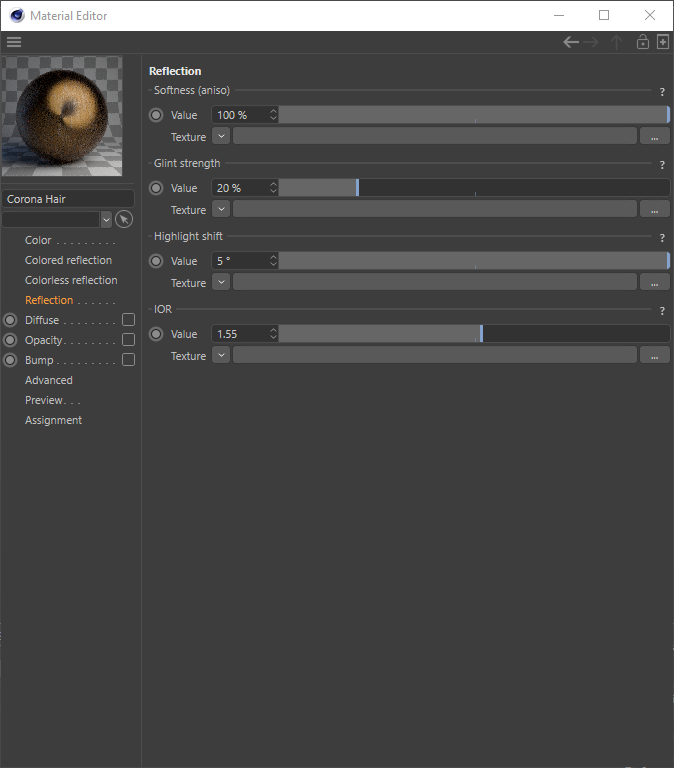
Task: Open Softness Texture dropdown arrow
Action: point(221,136)
